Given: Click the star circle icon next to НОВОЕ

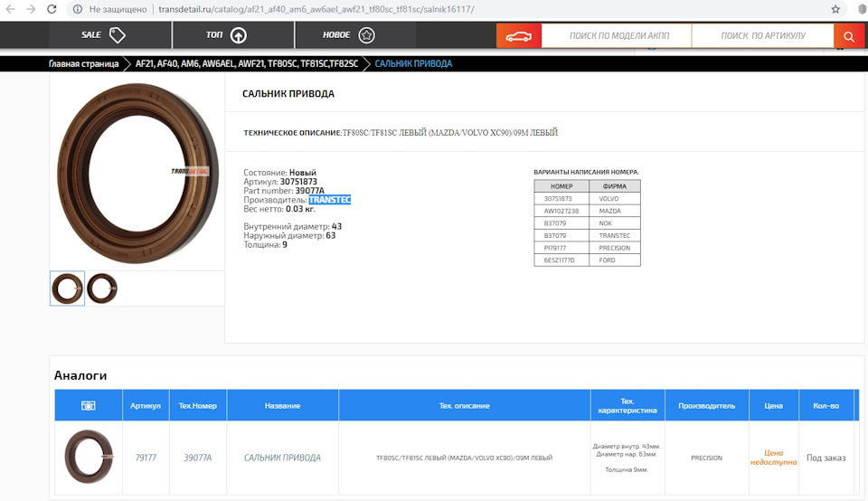Looking at the screenshot, I should [366, 35].
